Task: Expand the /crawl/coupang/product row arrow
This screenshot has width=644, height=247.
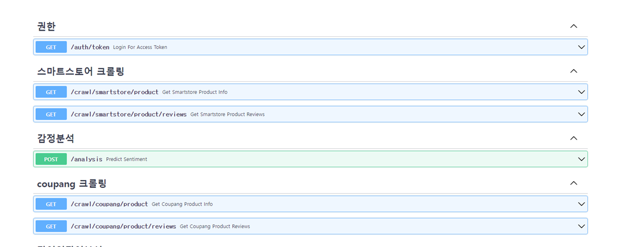Action: [x=581, y=204]
